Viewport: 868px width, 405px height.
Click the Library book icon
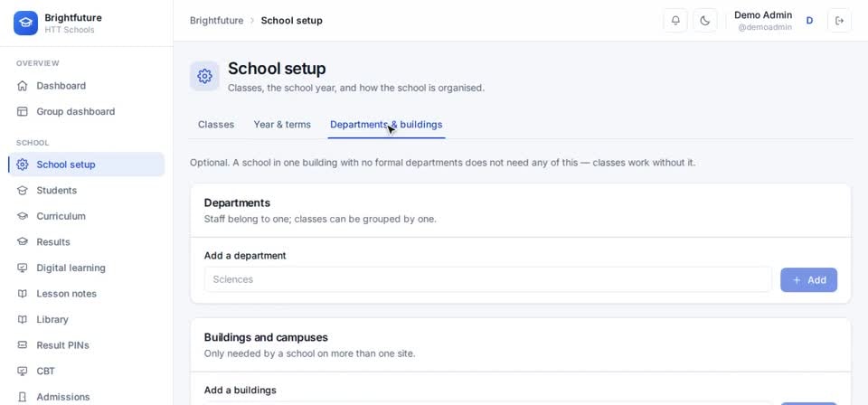click(22, 319)
